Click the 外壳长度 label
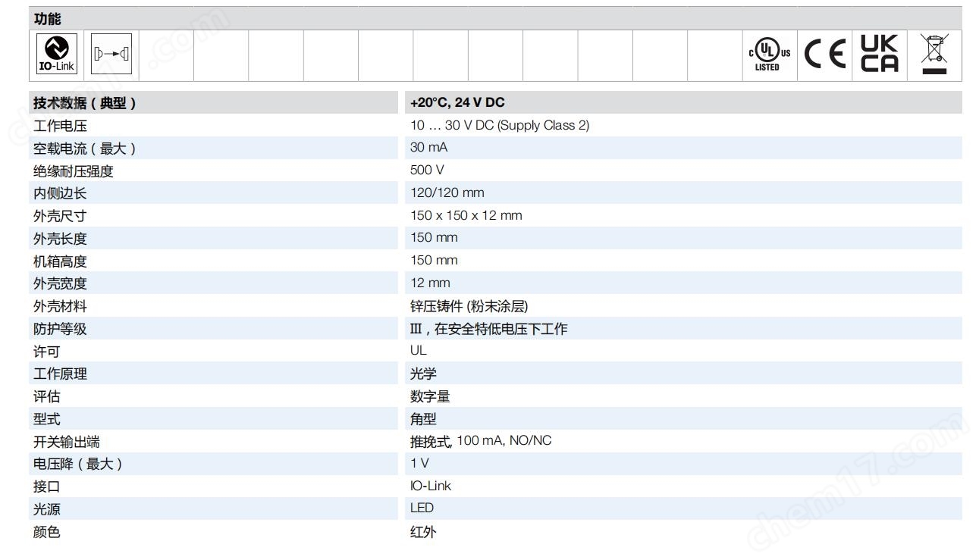The height and width of the screenshot is (560, 979). point(60,239)
